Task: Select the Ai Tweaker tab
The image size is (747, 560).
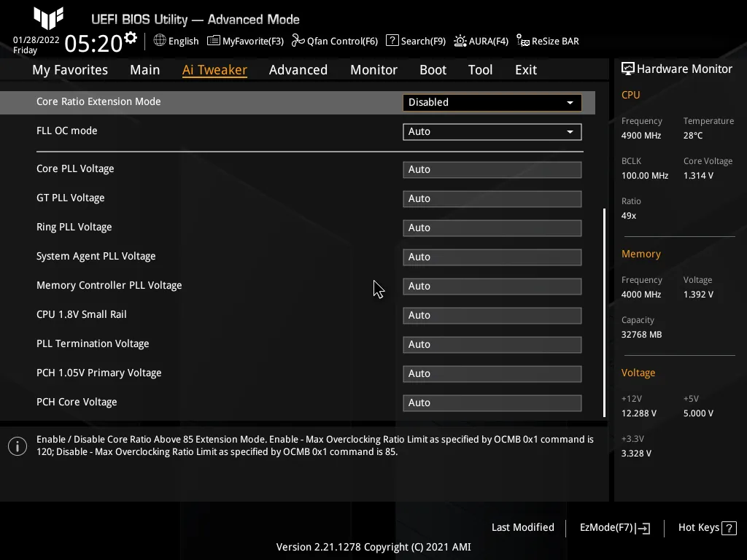Action: [x=215, y=70]
